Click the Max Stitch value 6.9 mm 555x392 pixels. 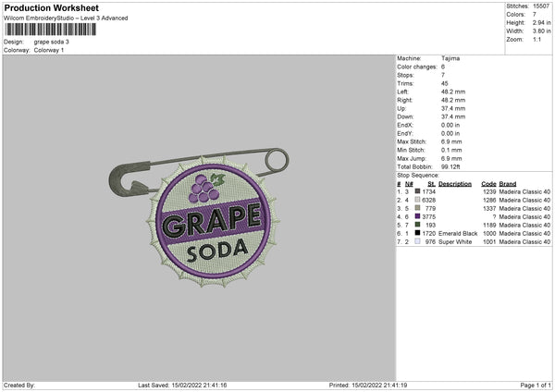(x=451, y=141)
